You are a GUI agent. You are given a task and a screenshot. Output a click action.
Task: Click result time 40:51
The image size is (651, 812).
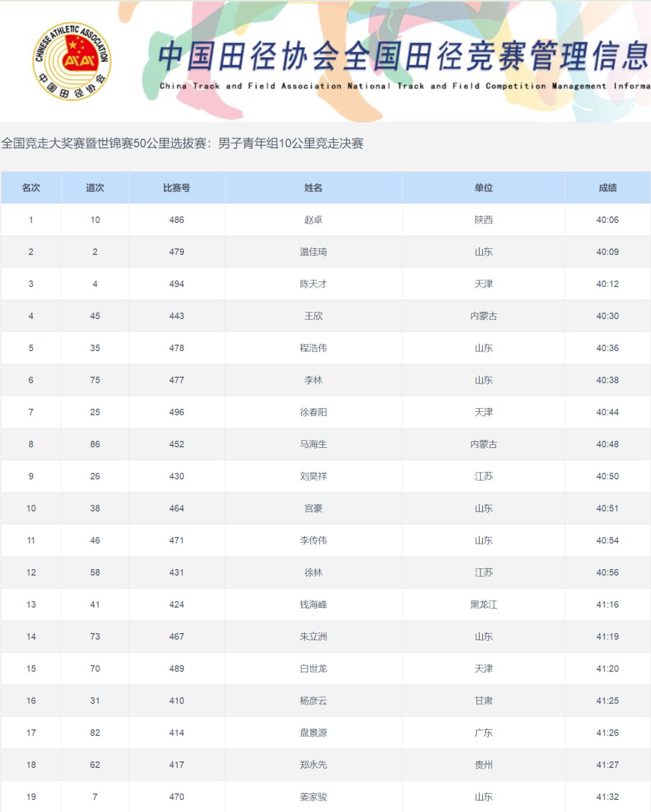[608, 508]
